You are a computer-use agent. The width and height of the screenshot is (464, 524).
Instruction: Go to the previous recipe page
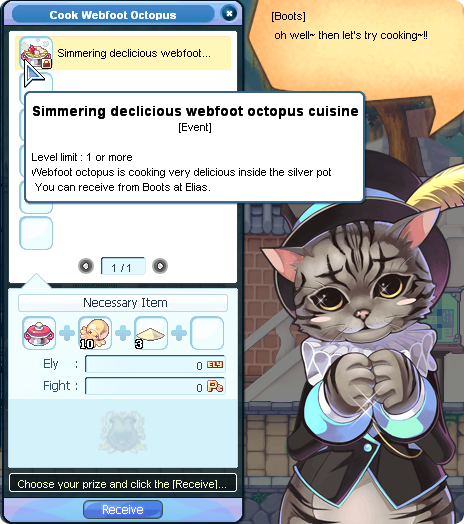click(x=86, y=266)
